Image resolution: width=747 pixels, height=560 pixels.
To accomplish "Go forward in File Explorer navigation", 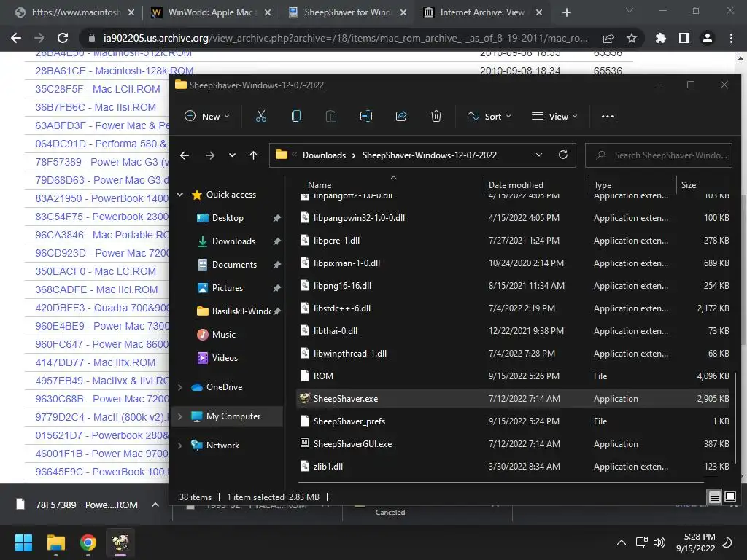I will point(209,155).
